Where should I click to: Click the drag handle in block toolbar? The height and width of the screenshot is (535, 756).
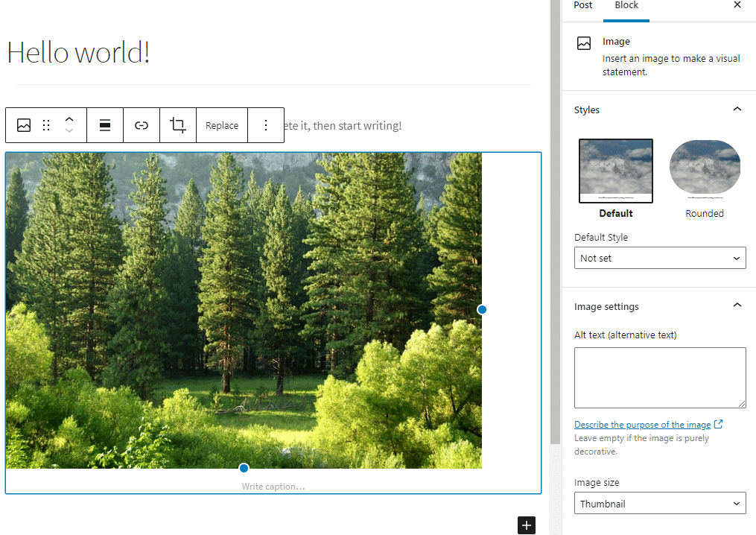click(46, 125)
